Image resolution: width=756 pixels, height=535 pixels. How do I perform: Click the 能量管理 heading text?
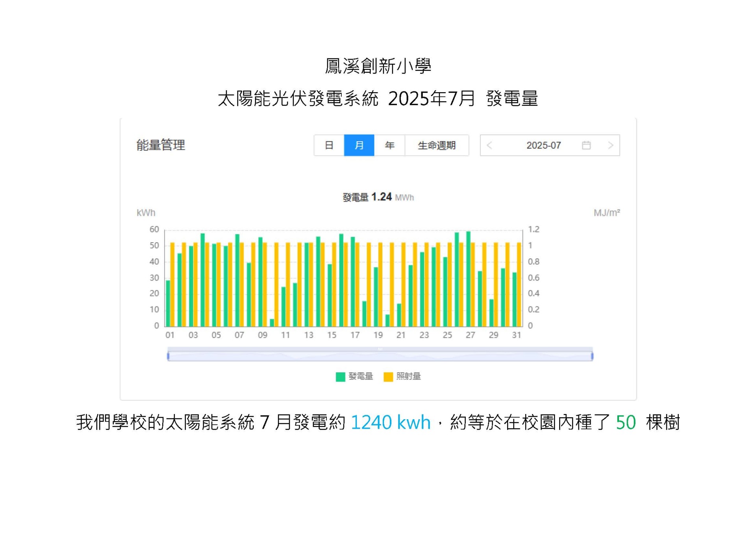coord(161,145)
